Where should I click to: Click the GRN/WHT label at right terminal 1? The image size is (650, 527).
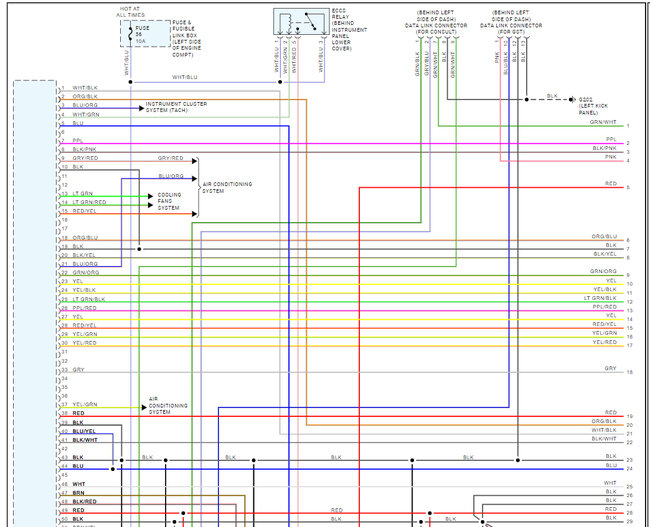point(603,122)
